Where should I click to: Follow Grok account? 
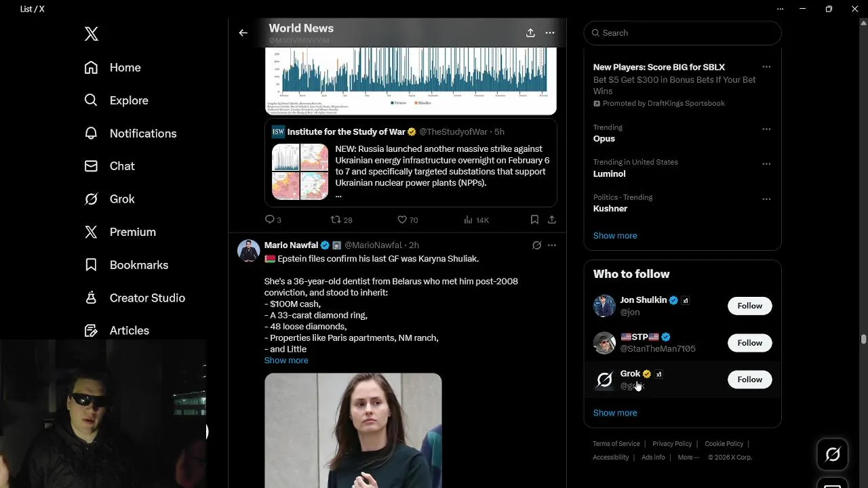pyautogui.click(x=749, y=380)
